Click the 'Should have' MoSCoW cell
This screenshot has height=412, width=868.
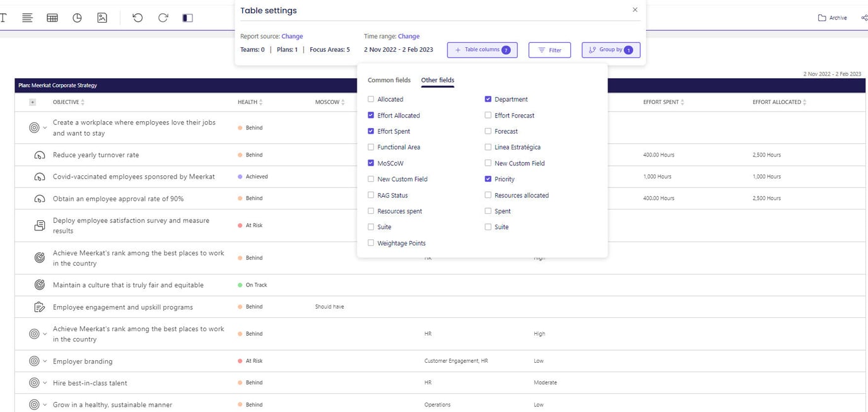click(x=329, y=307)
